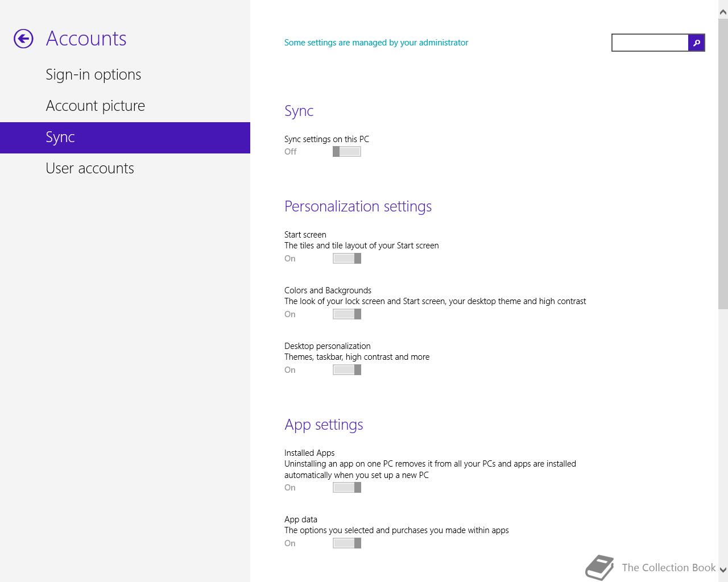Click the 'Personalization settings' heading
Viewport: 728px width, 582px height.
(x=358, y=206)
